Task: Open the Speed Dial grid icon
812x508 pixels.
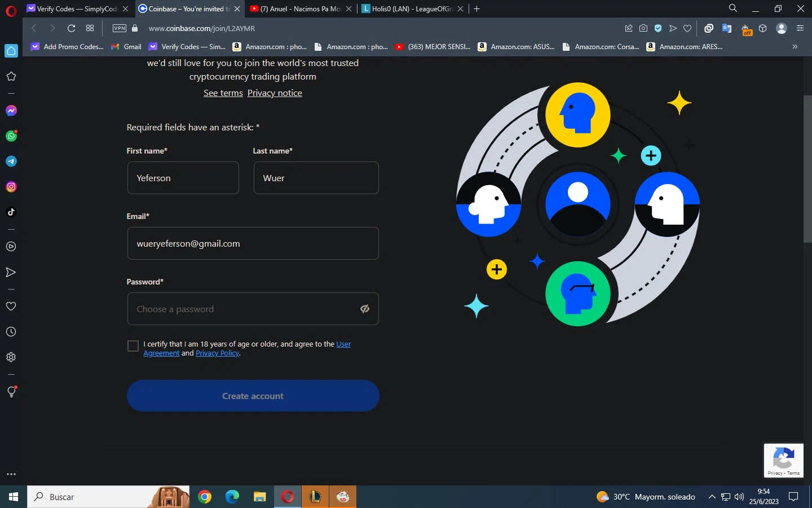Action: pos(90,28)
